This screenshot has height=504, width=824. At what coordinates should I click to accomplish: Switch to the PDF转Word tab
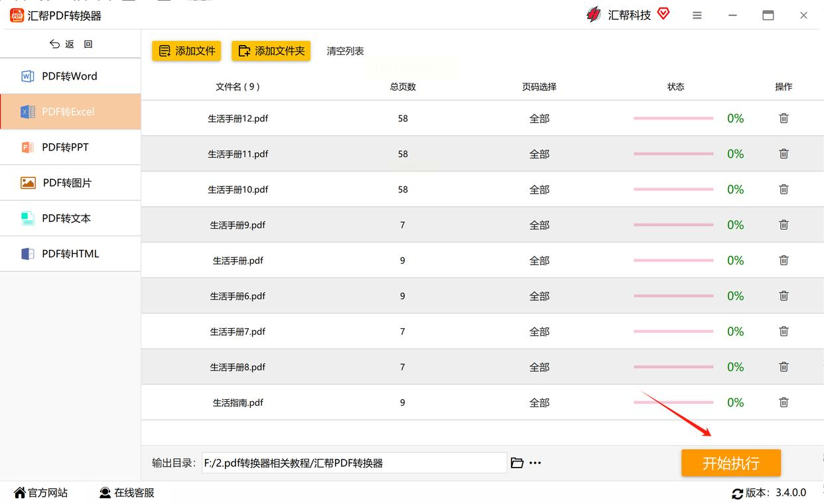click(70, 76)
